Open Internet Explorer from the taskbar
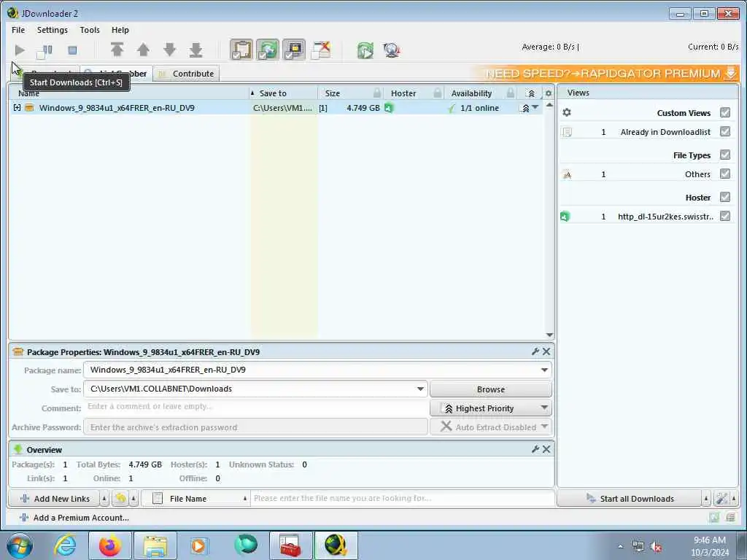The height and width of the screenshot is (560, 747). [65, 545]
